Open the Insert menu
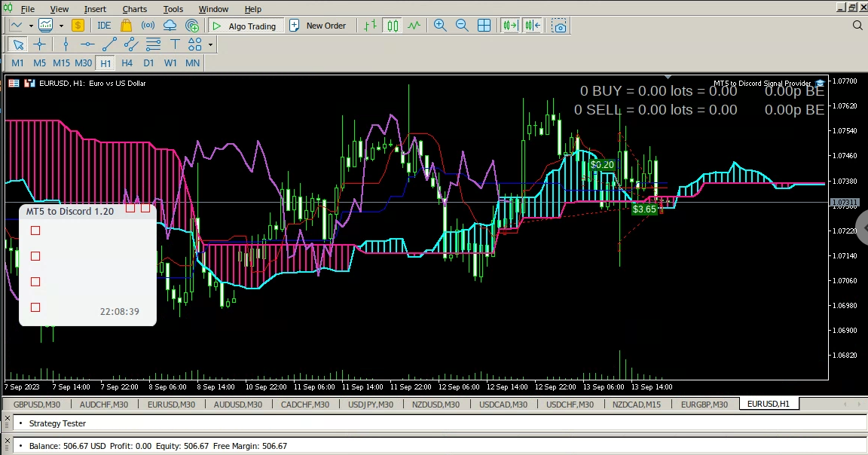 (x=95, y=9)
